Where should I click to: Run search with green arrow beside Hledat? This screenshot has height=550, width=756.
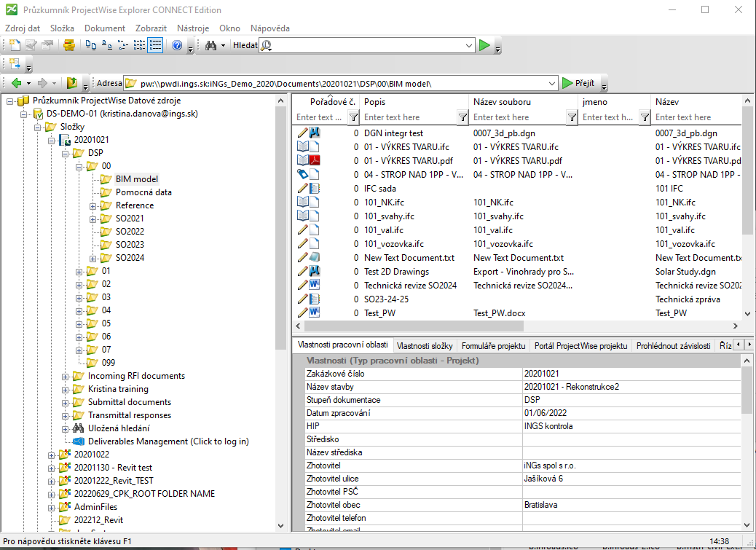[x=485, y=45]
